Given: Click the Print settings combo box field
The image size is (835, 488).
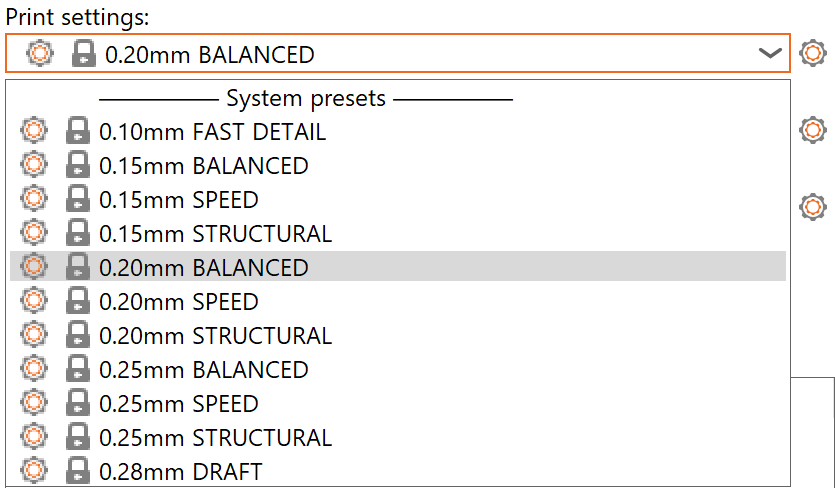Looking at the screenshot, I should 400,55.
